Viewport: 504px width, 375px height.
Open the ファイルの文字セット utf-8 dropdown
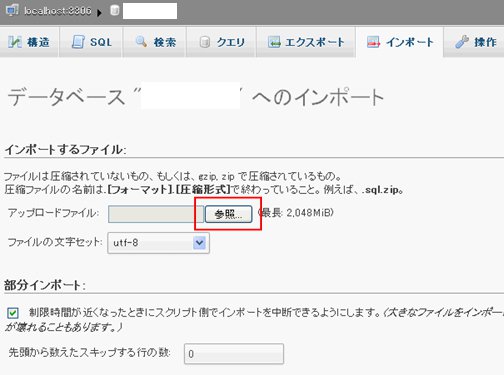pos(159,243)
